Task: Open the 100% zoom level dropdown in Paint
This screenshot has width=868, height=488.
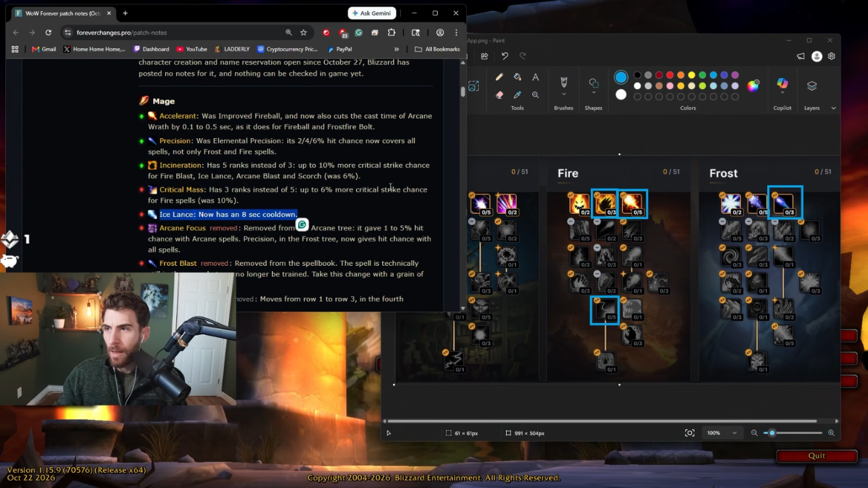Action: point(723,433)
